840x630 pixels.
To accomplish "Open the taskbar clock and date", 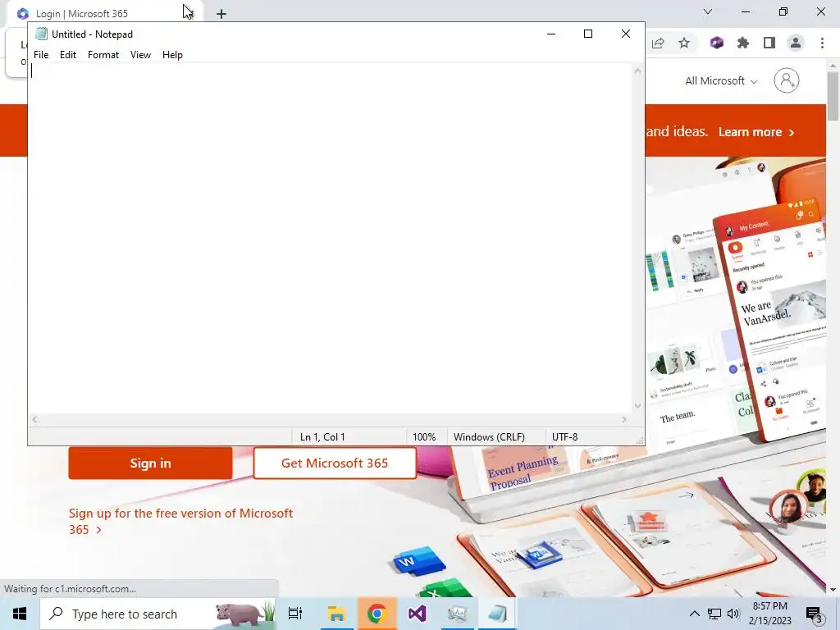I will [769, 614].
